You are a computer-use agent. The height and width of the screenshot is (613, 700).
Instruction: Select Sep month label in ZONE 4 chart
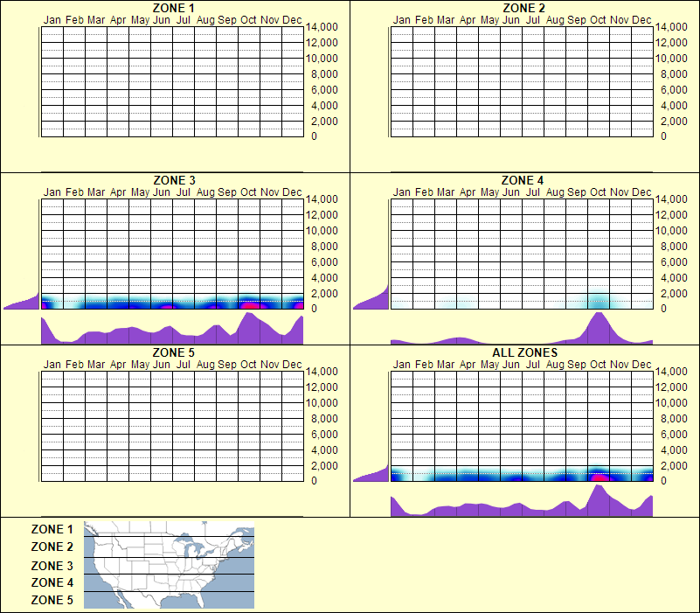(x=576, y=192)
